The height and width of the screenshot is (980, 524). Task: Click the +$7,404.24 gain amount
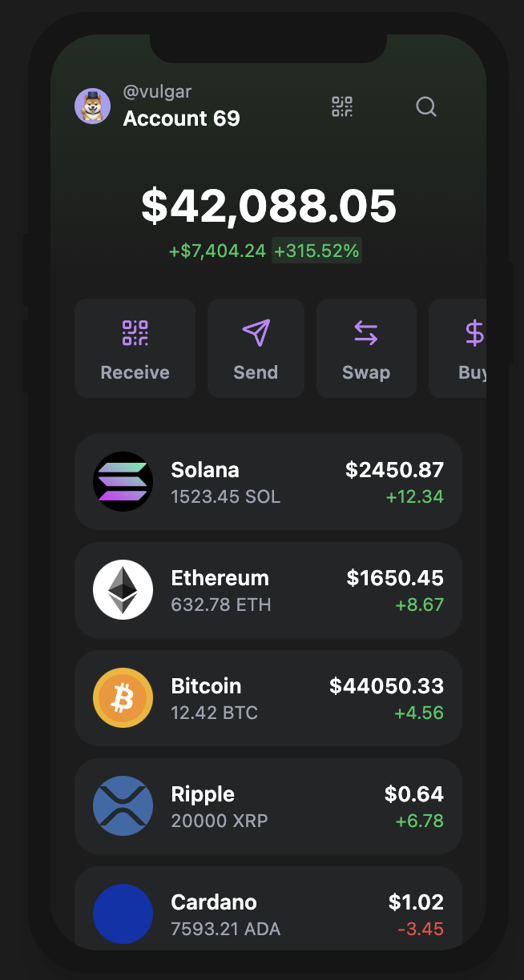[217, 251]
